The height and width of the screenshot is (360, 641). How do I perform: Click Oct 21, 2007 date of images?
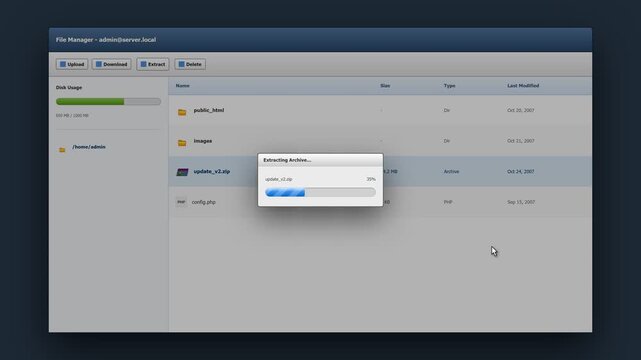tap(520, 141)
